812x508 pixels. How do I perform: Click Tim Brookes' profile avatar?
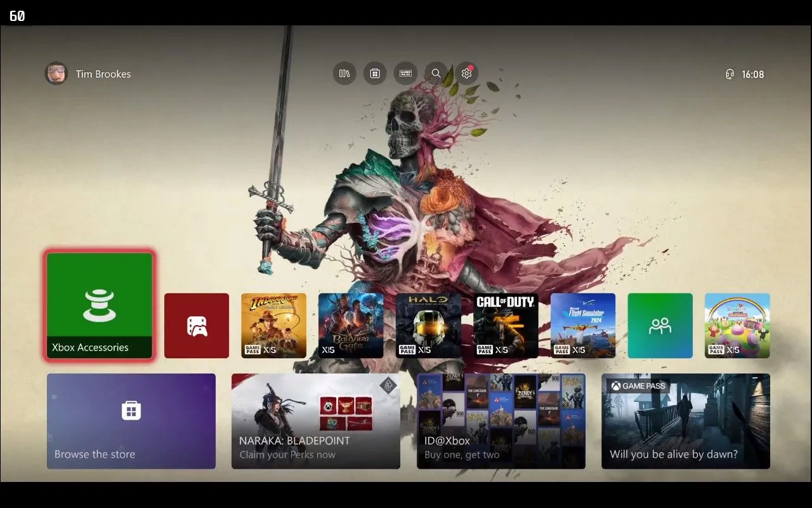[56, 73]
